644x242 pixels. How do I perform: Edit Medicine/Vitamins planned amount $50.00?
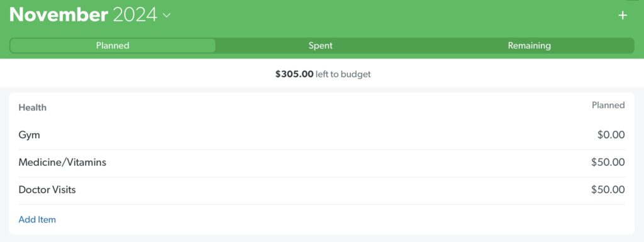click(x=608, y=163)
